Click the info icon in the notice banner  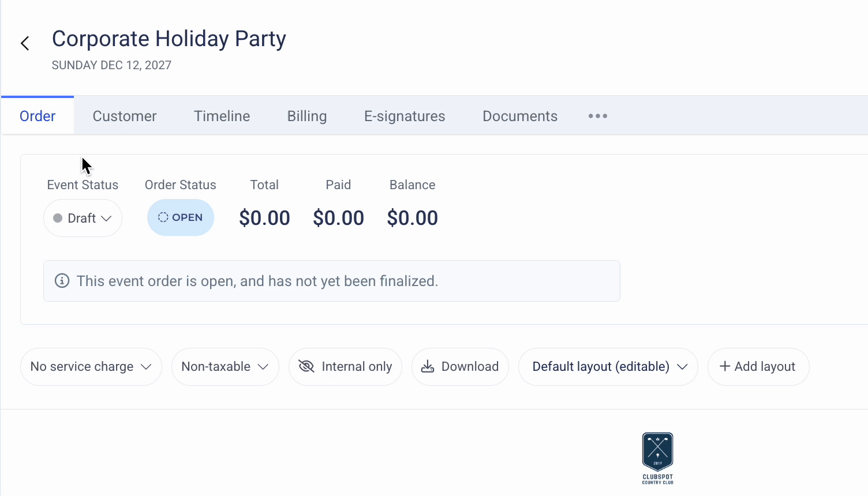point(62,281)
